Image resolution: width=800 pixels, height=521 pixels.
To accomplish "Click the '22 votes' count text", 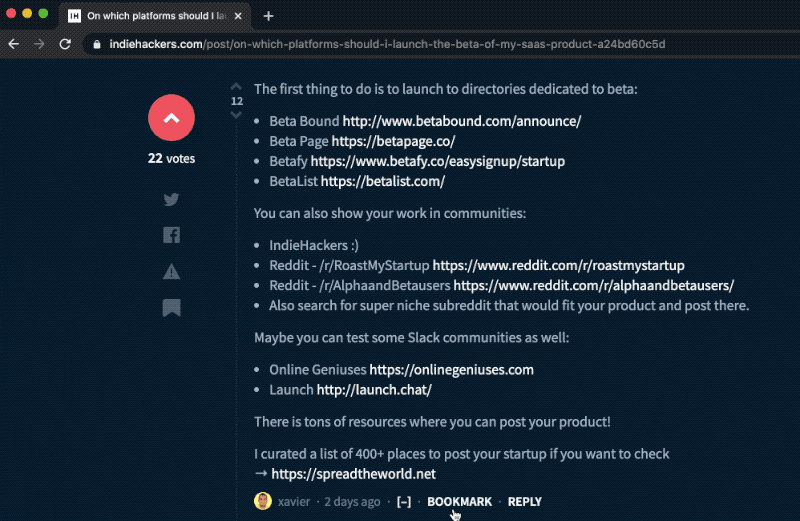I will coord(171,159).
